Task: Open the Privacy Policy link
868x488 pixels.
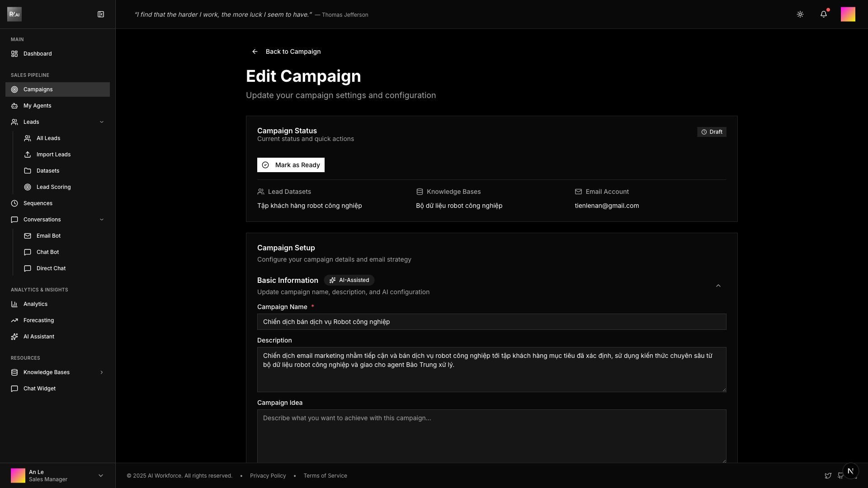Action: pyautogui.click(x=268, y=476)
